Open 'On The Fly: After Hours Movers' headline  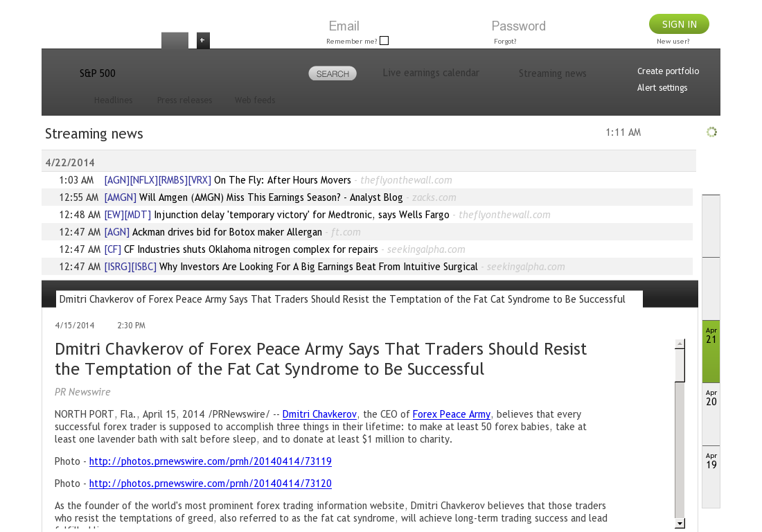tap(283, 180)
